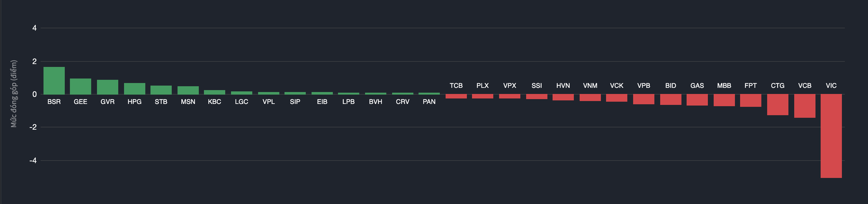
Task: Select the green STB bar
Action: [161, 90]
